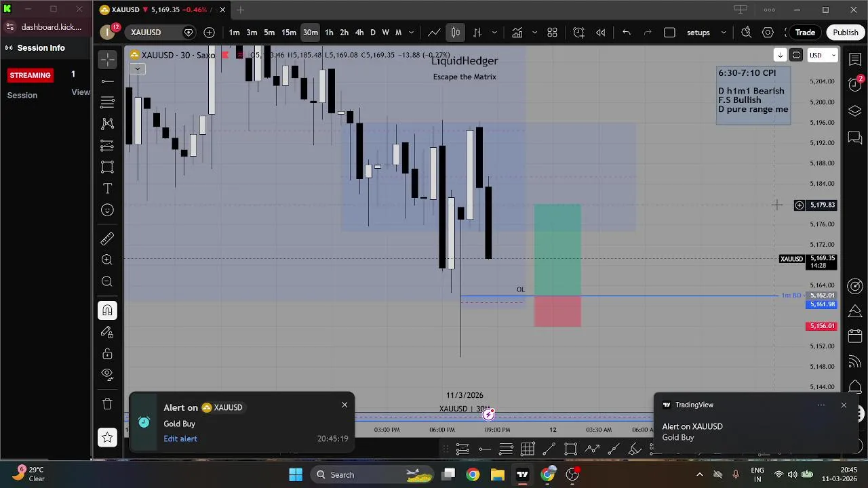Click the Zoom Out tool
The height and width of the screenshot is (488, 868).
tap(107, 281)
